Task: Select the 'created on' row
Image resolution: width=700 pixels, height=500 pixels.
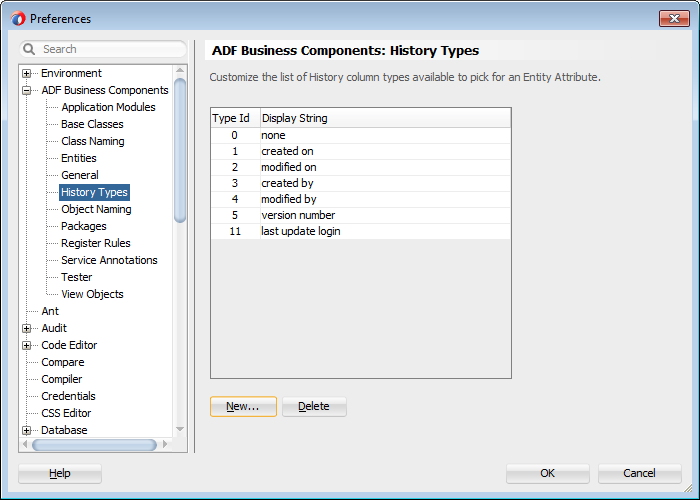Action: (361, 151)
